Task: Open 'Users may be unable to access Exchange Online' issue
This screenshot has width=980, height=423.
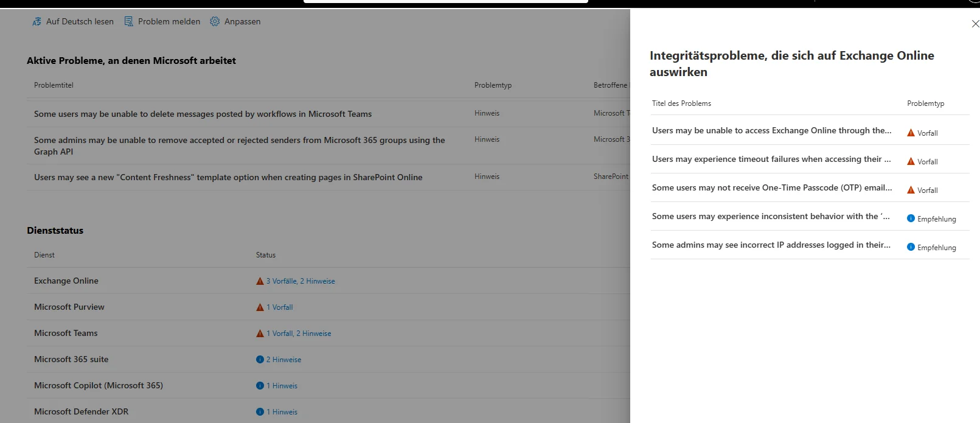Action: click(x=771, y=130)
